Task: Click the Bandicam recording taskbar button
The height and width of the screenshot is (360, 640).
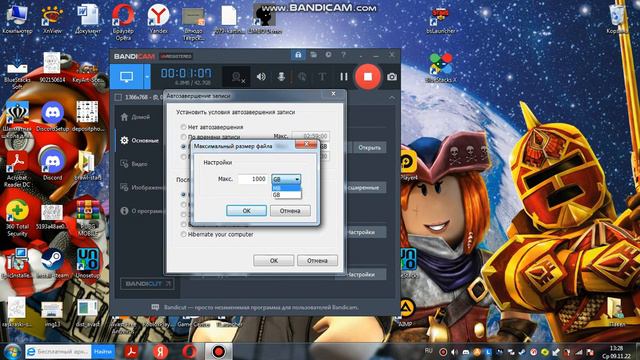Action: [219, 351]
